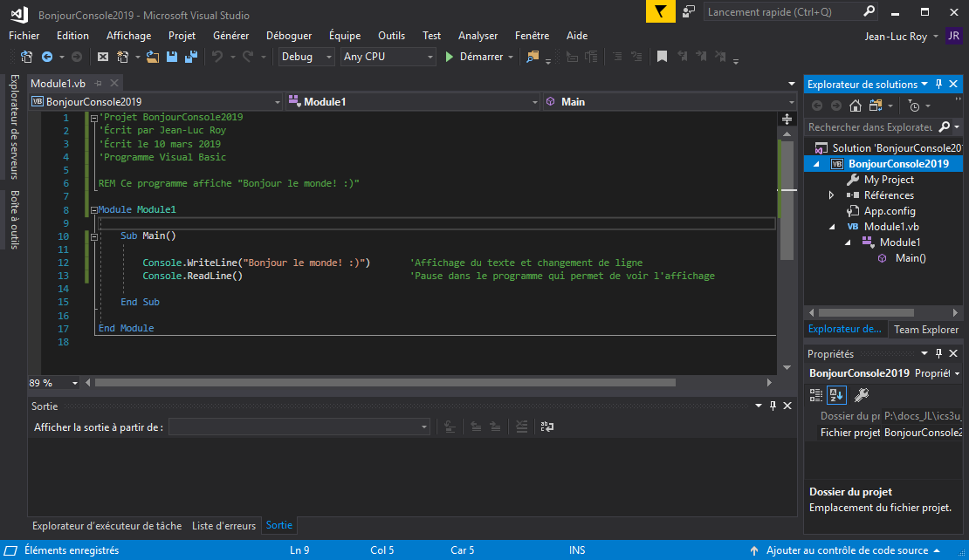Open the BonjourConsole2019 project scope dropdown
Image resolution: width=969 pixels, height=560 pixels.
[155, 102]
